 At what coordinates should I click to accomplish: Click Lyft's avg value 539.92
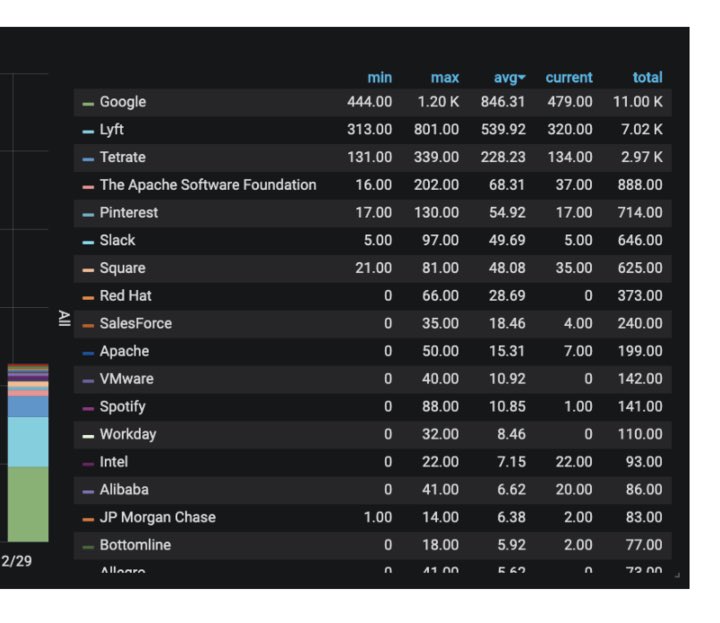(503, 129)
